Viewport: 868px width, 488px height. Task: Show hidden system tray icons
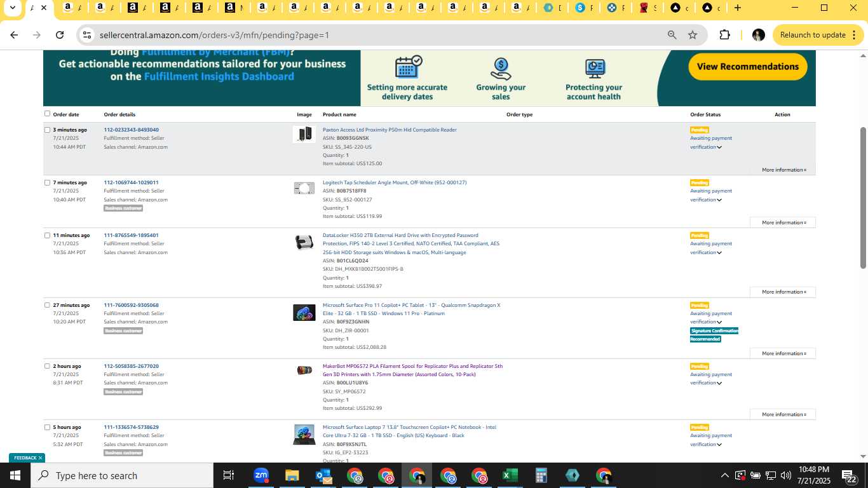point(724,475)
